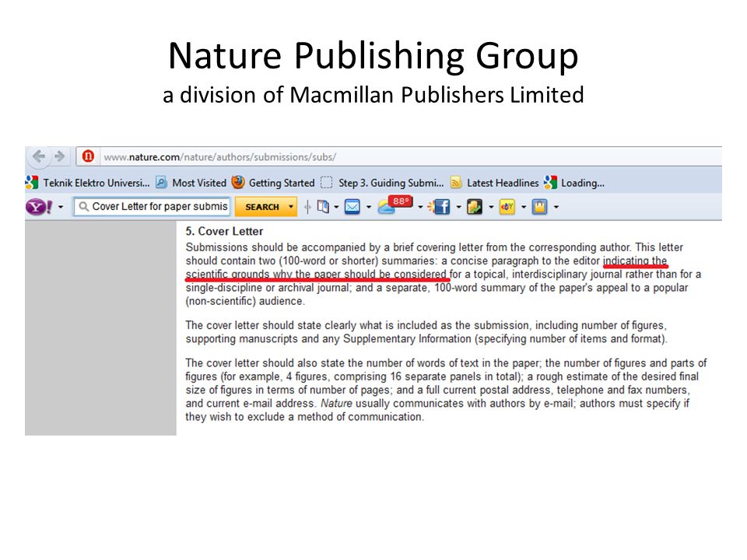Focus the Yahoo toolbar search box

(x=152, y=207)
